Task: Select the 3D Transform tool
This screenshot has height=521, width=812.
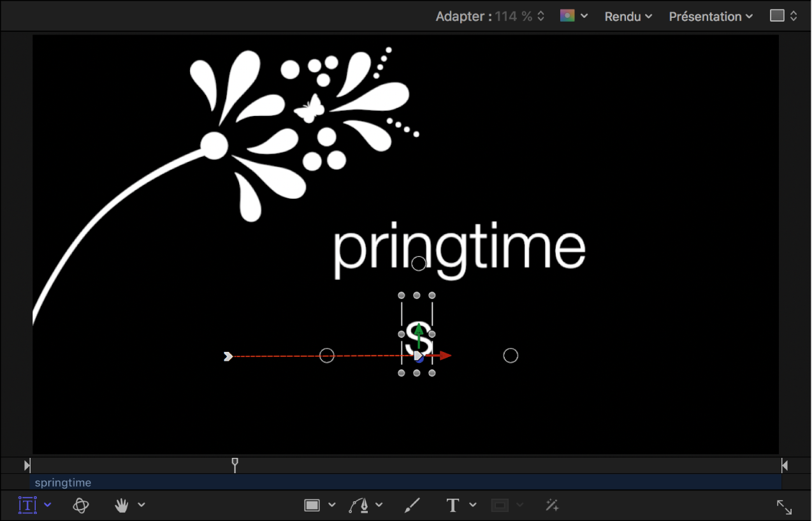Action: 81,505
